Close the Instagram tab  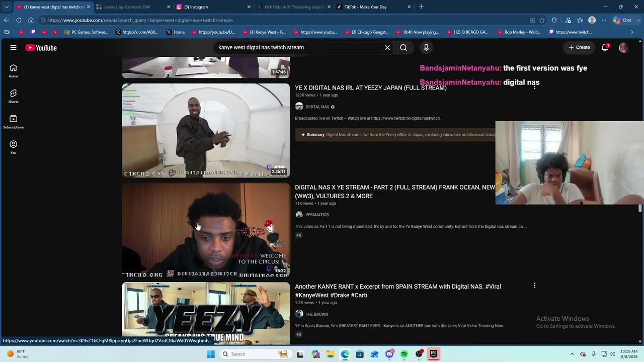pos(249,7)
